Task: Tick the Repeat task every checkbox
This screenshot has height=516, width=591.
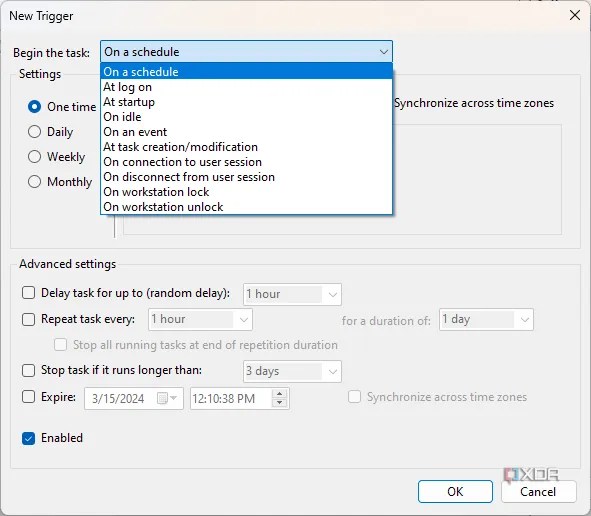Action: pos(28,319)
